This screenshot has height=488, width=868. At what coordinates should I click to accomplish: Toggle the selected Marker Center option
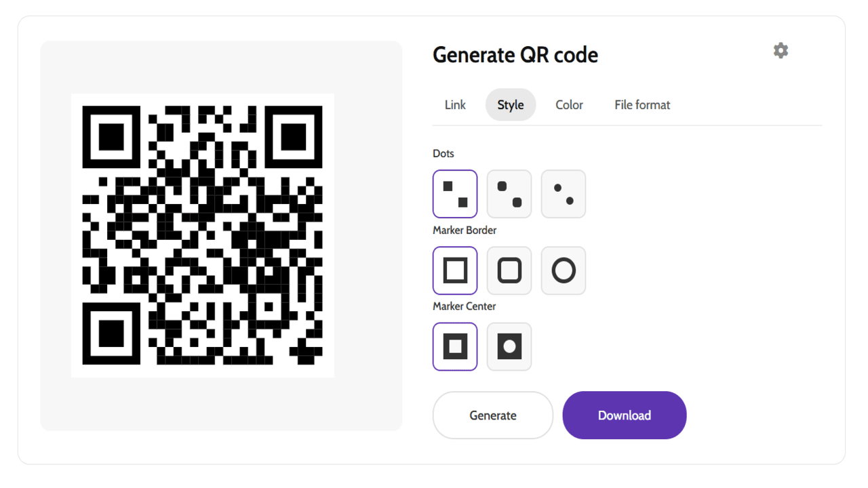click(454, 346)
